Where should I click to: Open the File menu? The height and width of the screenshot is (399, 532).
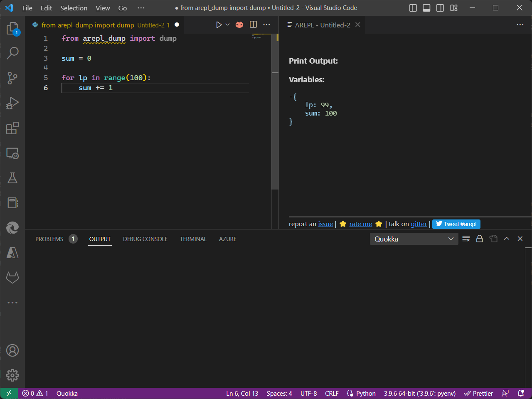coord(27,8)
